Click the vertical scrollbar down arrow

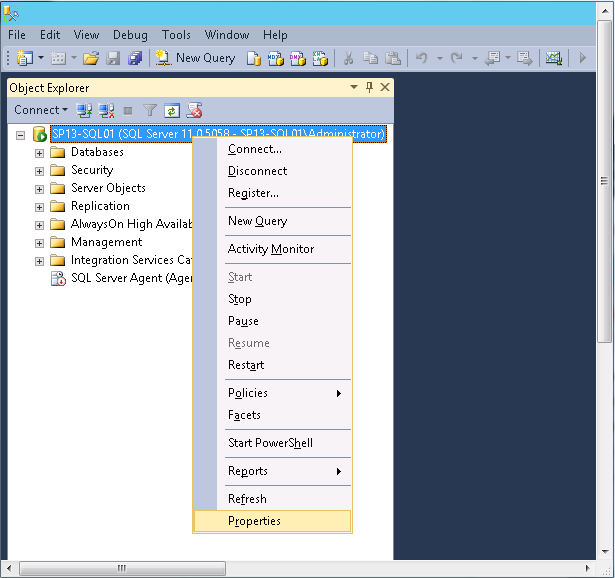pyautogui.click(x=605, y=552)
